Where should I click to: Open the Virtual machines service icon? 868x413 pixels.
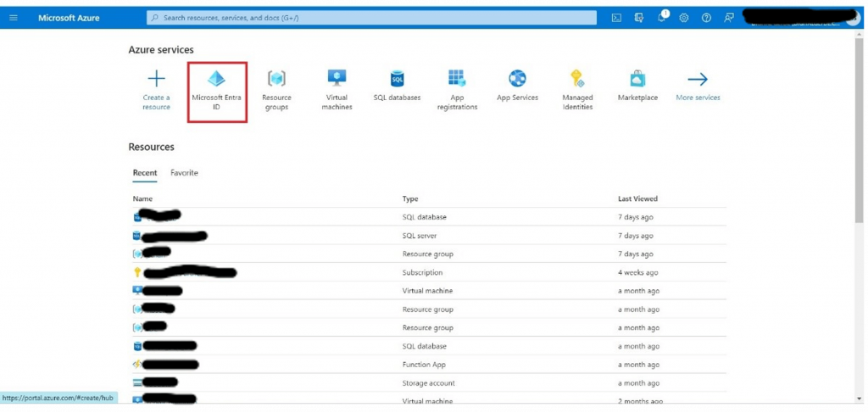tap(337, 78)
